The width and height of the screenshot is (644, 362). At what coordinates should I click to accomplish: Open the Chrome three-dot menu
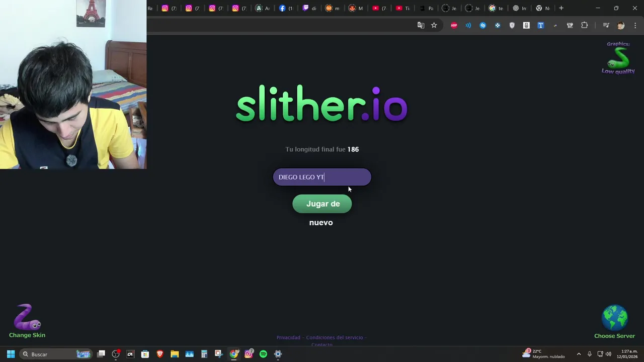pos(635,25)
